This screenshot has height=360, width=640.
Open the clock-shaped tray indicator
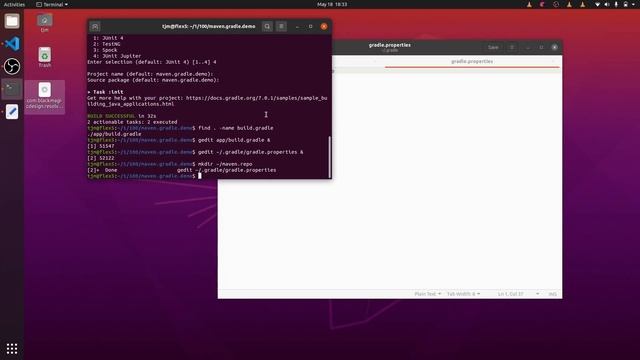(x=556, y=4)
